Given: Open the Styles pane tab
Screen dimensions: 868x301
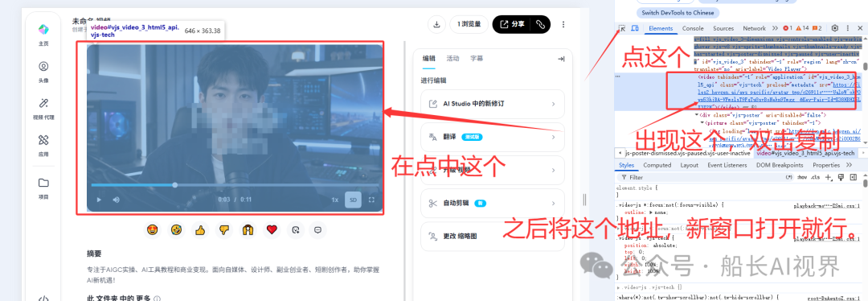Looking at the screenshot, I should pos(626,165).
